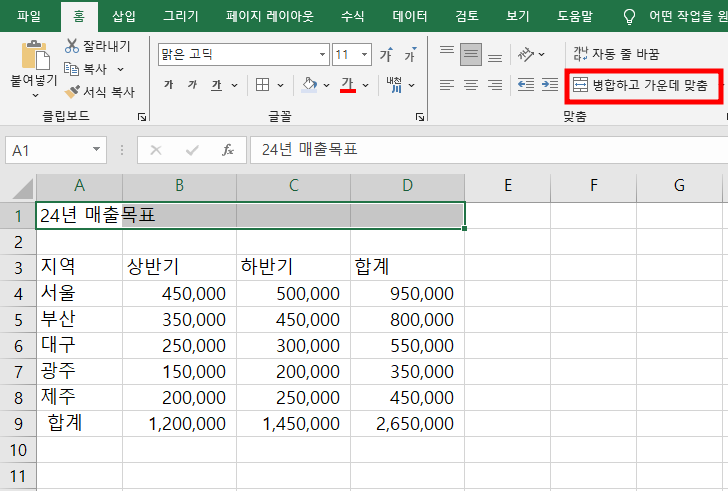The image size is (728, 491).
Task: Click 병합하고 가운데 맞춤 merge button
Action: 641,85
